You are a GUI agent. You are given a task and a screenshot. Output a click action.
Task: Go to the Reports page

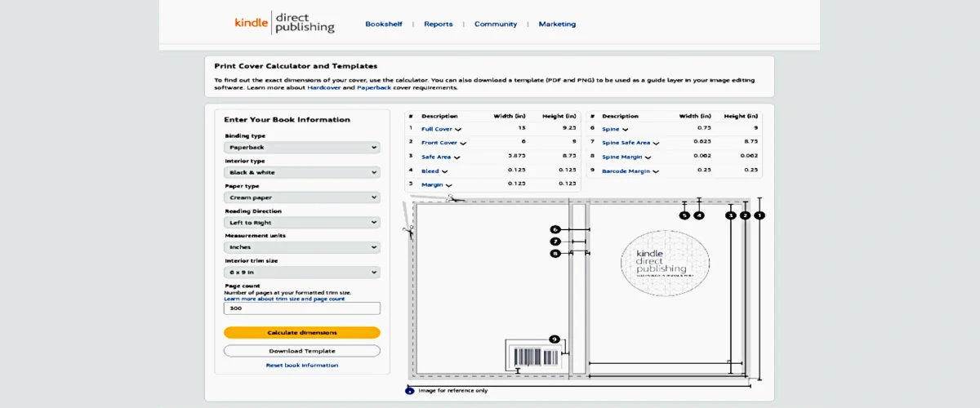(438, 24)
